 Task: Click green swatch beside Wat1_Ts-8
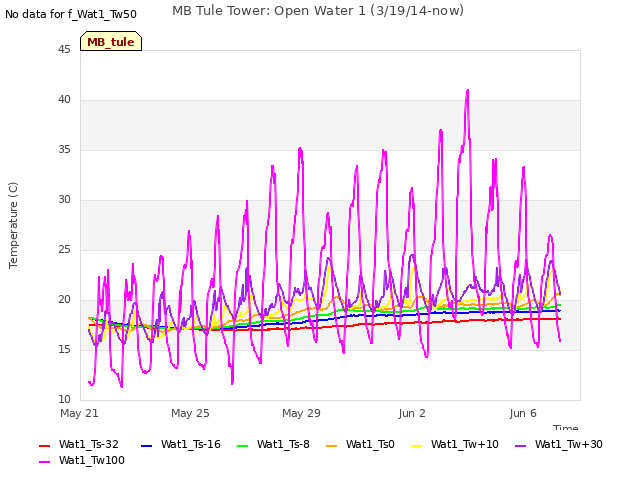pos(242,446)
